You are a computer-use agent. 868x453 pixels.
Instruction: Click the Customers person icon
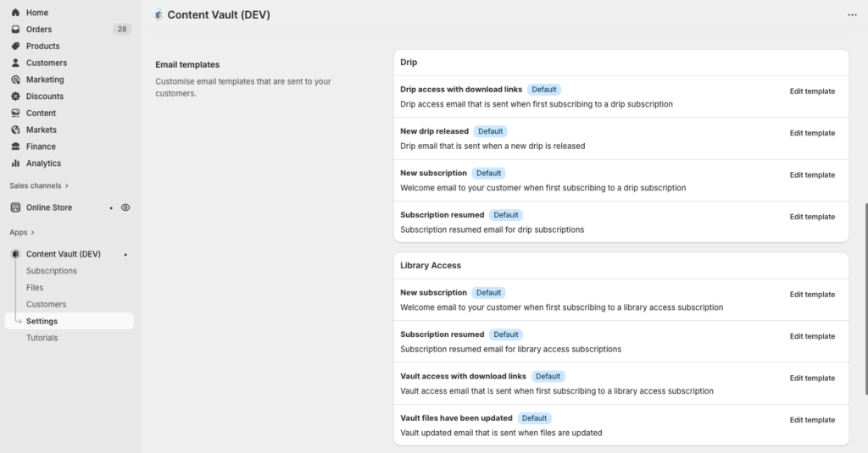pos(15,63)
